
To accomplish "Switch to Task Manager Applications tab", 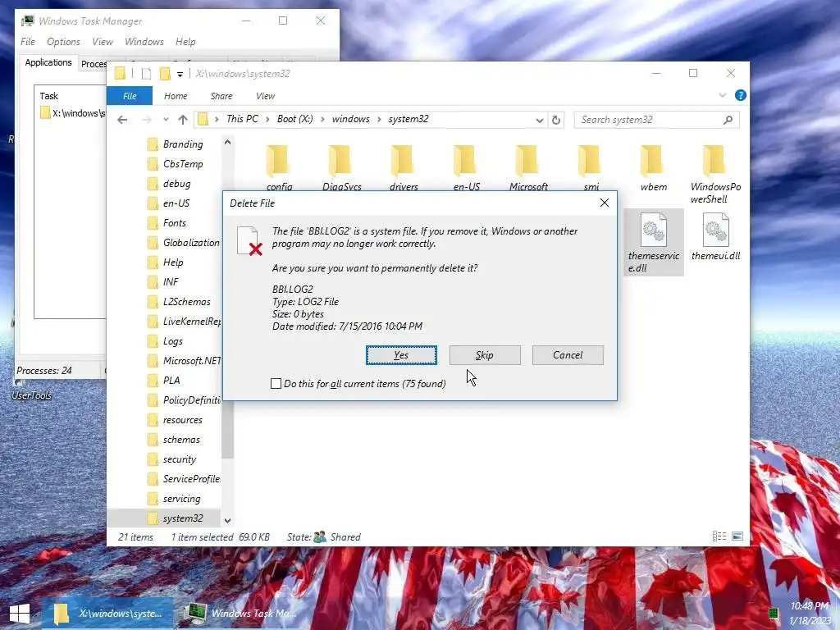I will click(x=48, y=62).
